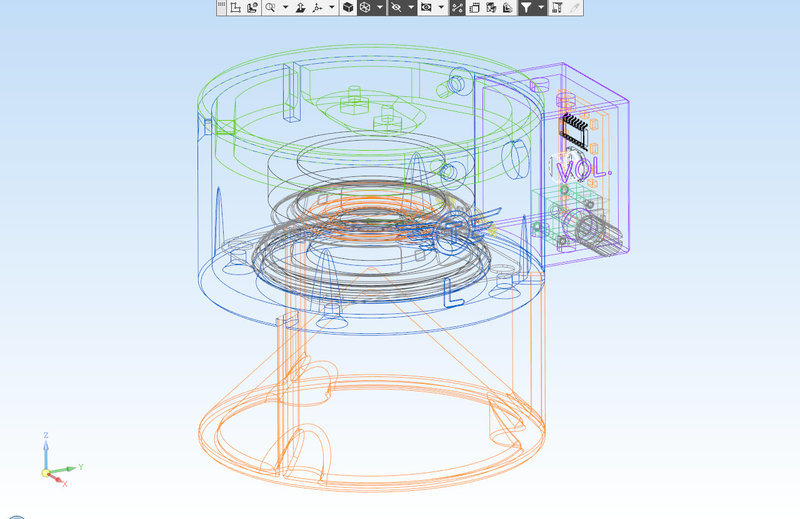Toggle the hidden objects crossed-eye icon

click(x=397, y=8)
